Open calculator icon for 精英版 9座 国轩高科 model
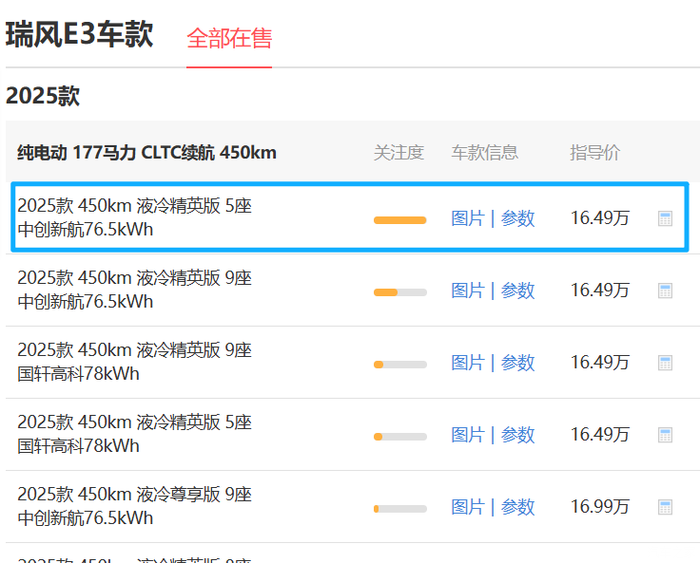Image resolution: width=700 pixels, height=563 pixels. coord(665,363)
